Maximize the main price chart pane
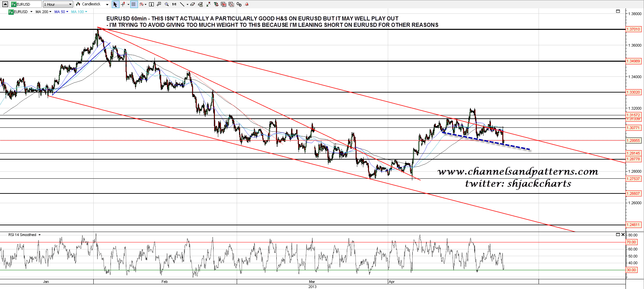Image resolution: width=644 pixels, height=289 pixels. pyautogui.click(x=618, y=11)
